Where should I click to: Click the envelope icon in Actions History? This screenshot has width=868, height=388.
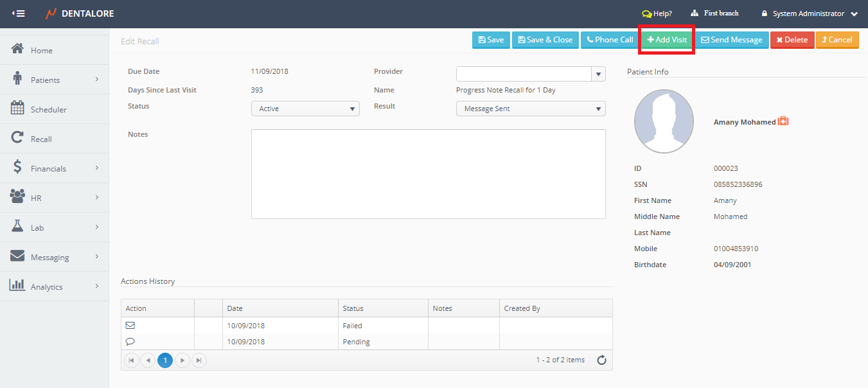pos(130,326)
